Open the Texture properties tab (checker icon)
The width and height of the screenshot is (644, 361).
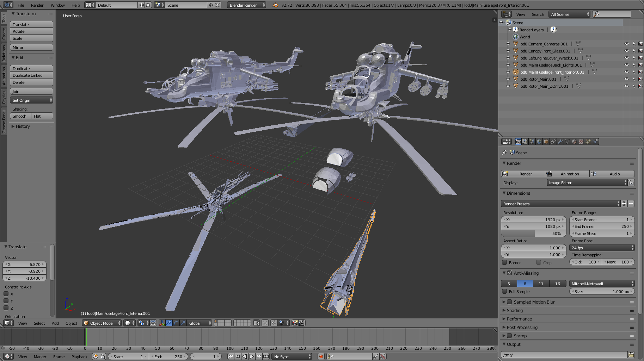click(581, 142)
